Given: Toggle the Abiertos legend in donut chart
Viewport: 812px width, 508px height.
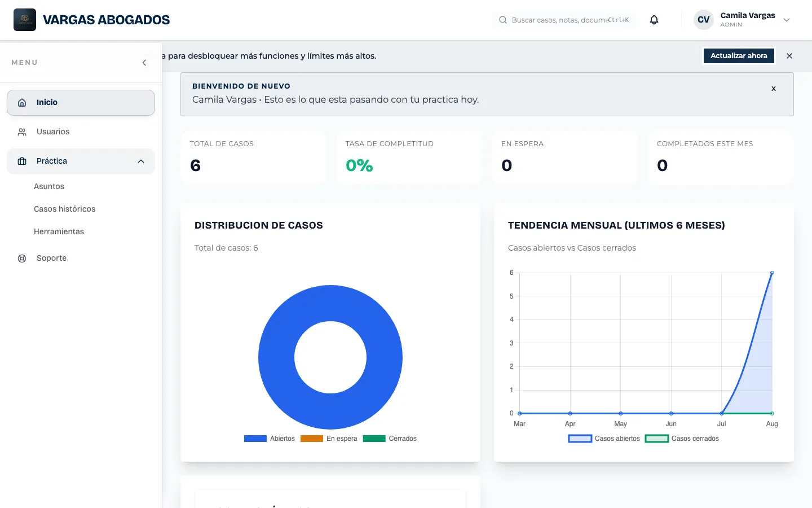Looking at the screenshot, I should (x=270, y=439).
